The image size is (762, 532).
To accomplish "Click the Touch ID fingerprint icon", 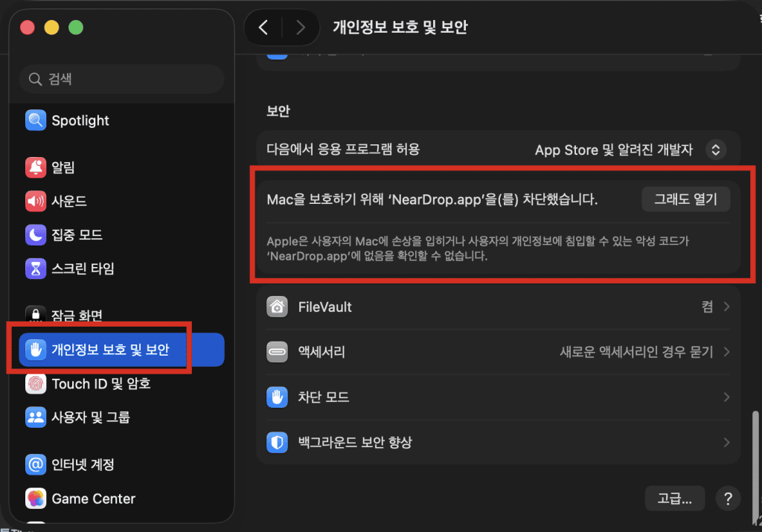I will pos(36,383).
